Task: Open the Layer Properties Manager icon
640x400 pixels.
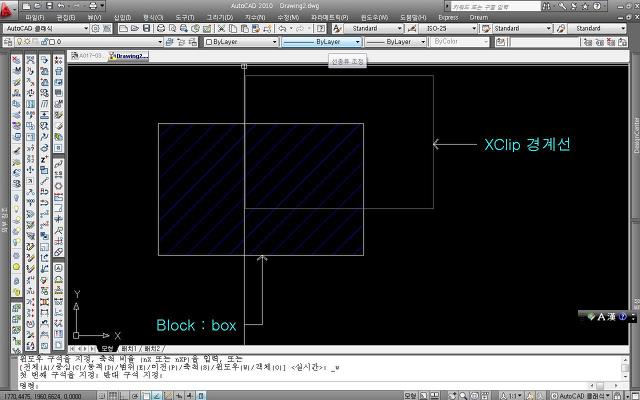Action: 8,42
